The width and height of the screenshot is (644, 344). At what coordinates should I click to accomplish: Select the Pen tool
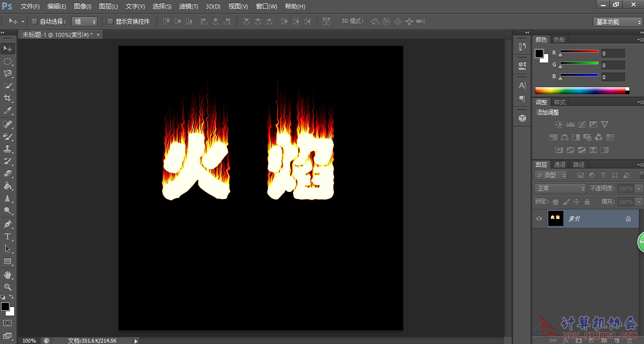coord(8,224)
